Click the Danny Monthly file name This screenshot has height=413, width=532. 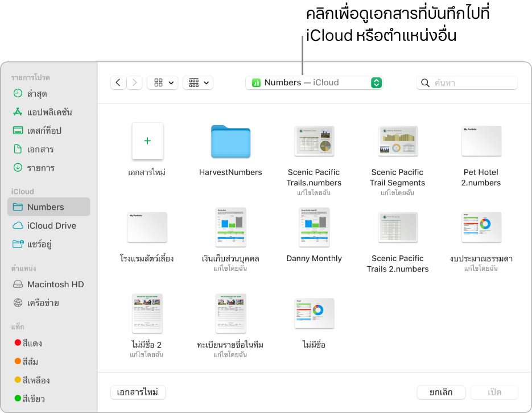[x=314, y=258]
